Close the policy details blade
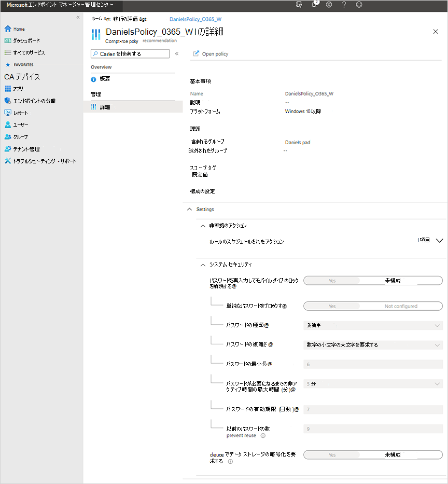 coord(436,32)
